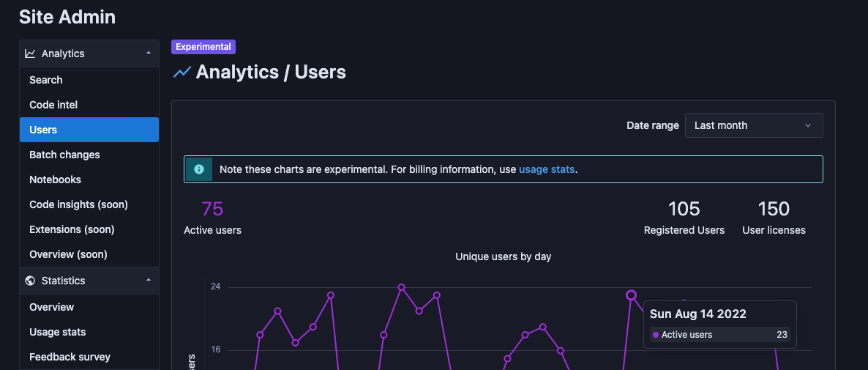Open Statistics Overview page
868x370 pixels.
click(x=89, y=307)
